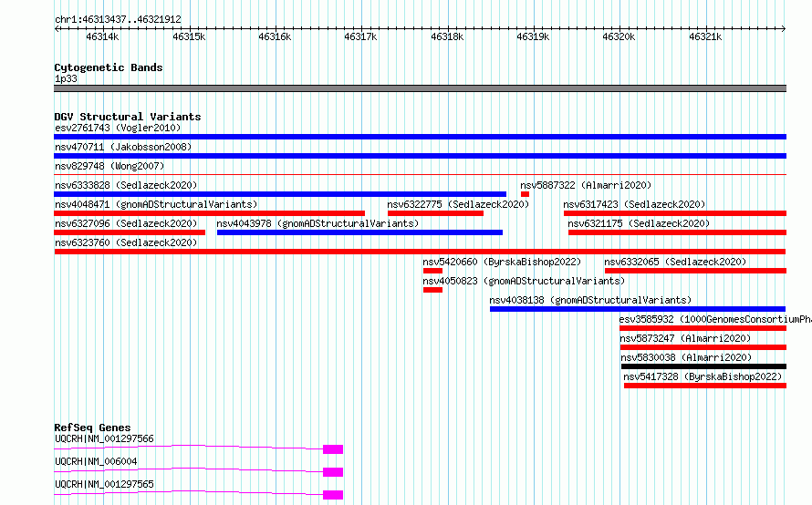Open the nsv4043978 (gnomADStructuralVariants) label
The width and height of the screenshot is (812, 505).
[318, 223]
